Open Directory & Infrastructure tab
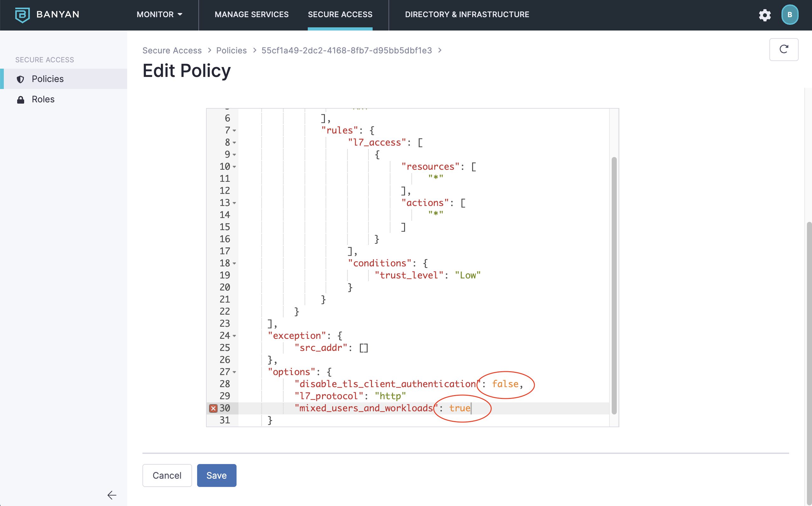 467,14
